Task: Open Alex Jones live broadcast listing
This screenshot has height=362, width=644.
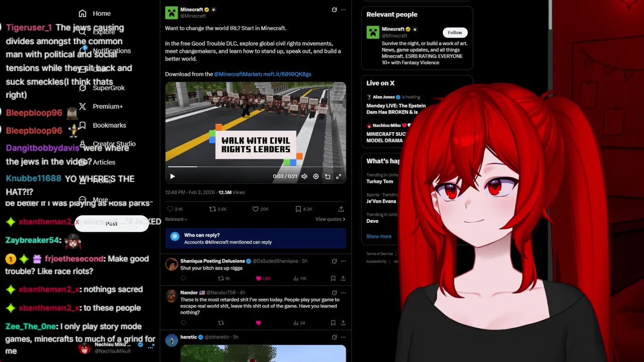Action: click(396, 105)
